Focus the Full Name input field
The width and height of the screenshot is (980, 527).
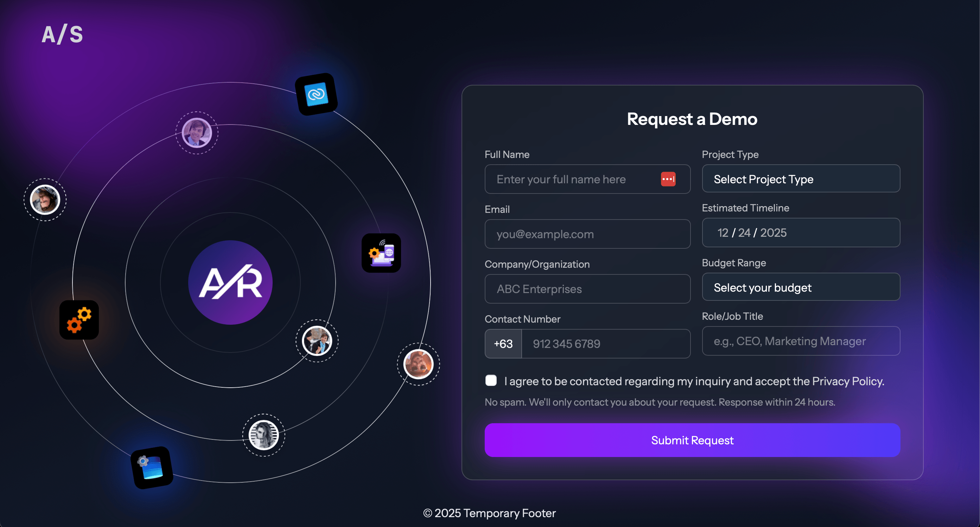coord(587,179)
